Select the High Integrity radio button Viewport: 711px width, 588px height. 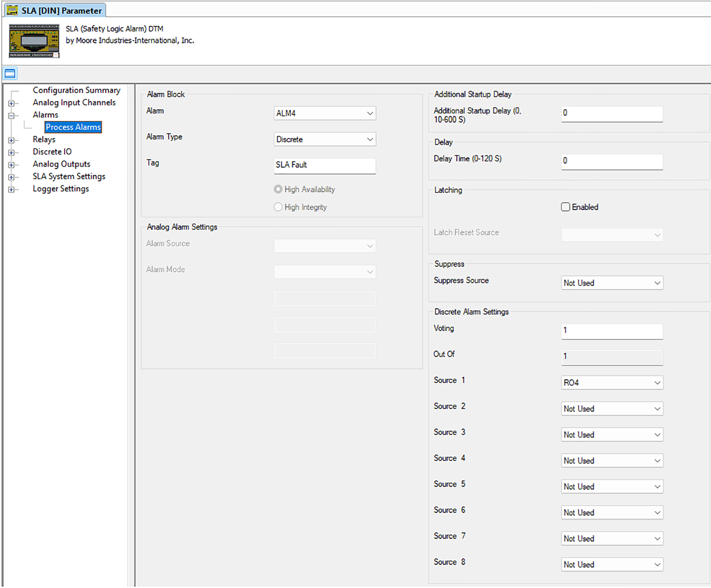[x=278, y=207]
